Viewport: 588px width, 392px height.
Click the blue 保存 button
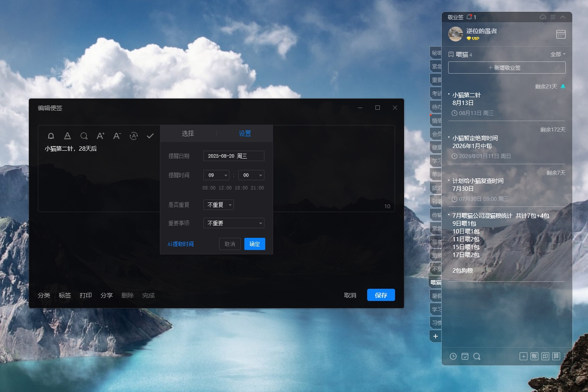click(x=381, y=295)
